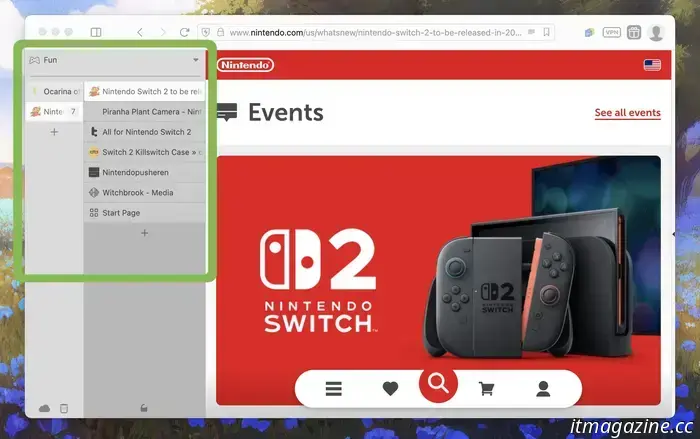Open synced tabs cloud icon
This screenshot has height=439, width=700.
[x=44, y=408]
